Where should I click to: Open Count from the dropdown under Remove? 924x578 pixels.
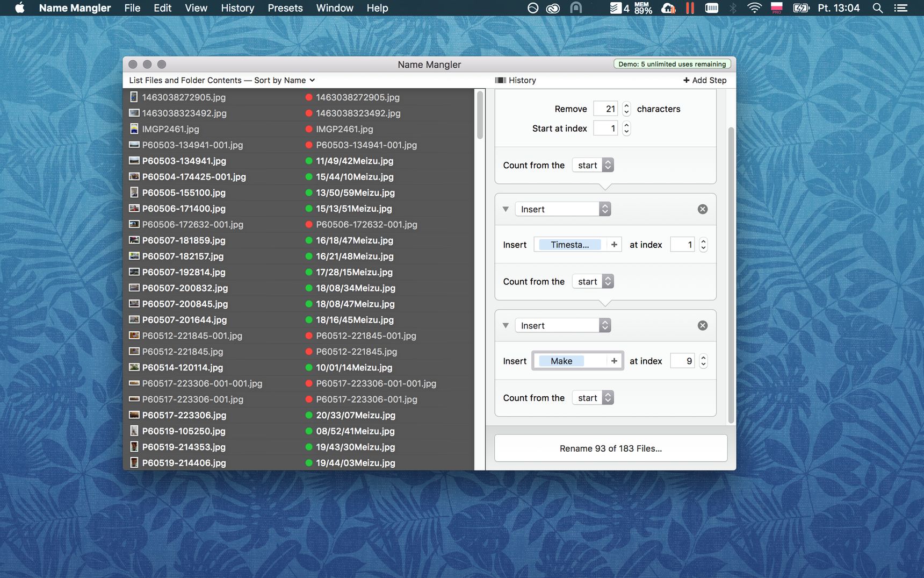593,165
